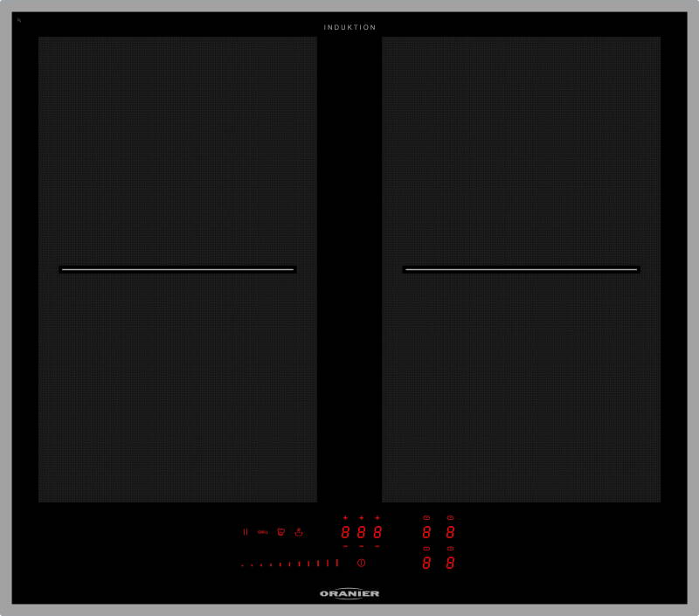Tap the right flex cooking zone
The image size is (699, 616).
[521, 269]
